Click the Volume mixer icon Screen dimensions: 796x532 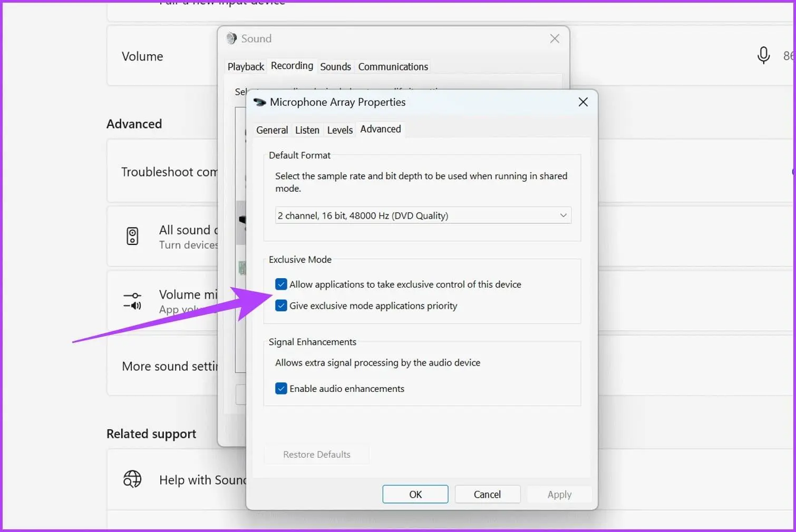point(132,301)
